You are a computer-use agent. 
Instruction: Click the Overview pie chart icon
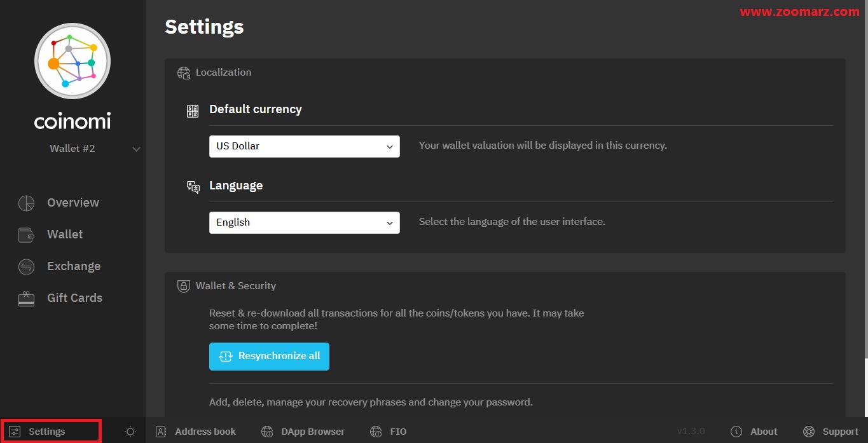pyautogui.click(x=26, y=203)
